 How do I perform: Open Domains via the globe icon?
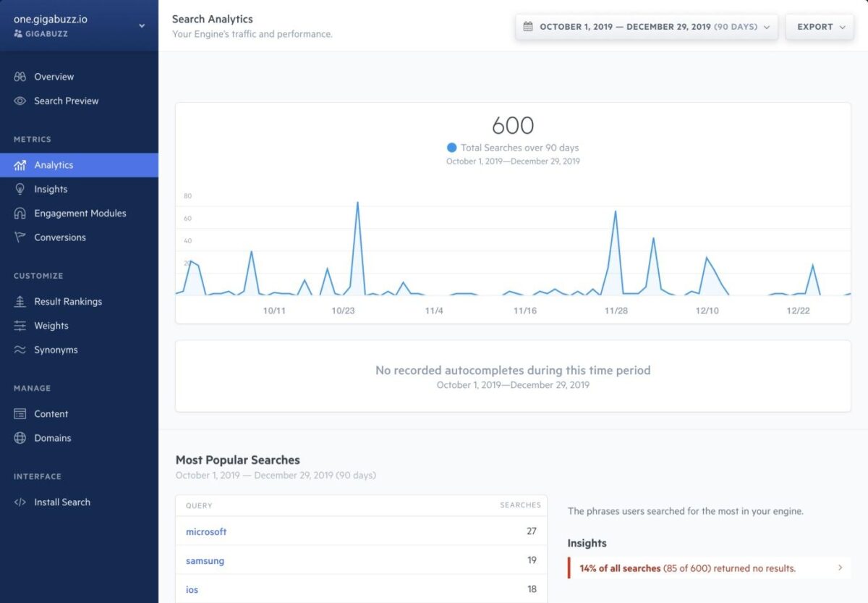tap(19, 438)
